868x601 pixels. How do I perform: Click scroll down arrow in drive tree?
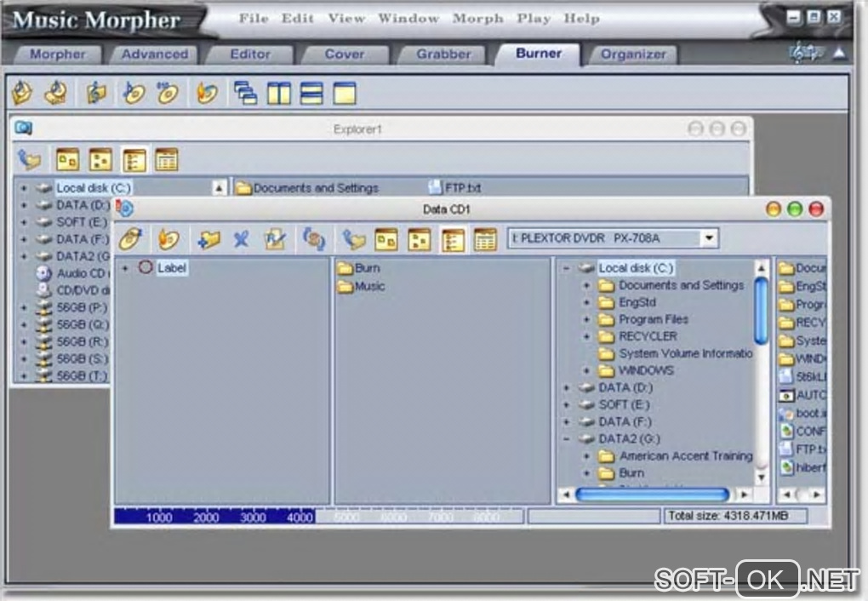coord(762,477)
